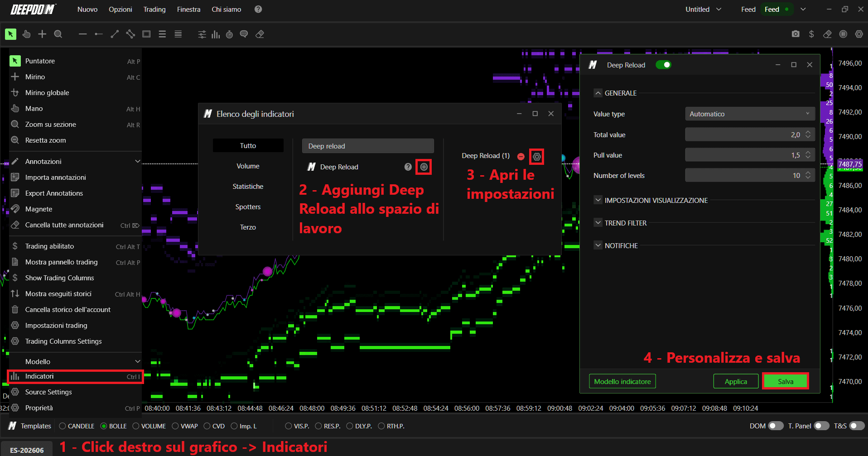Viewport: 868px width, 456px height.
Task: Add Deep Reload with the plus icon
Action: [x=424, y=167]
